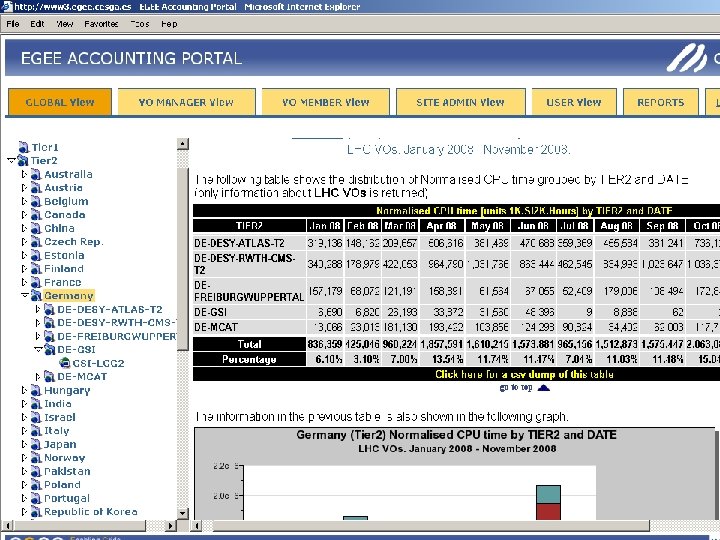
Task: Open the Edit menu
Action: 37,24
